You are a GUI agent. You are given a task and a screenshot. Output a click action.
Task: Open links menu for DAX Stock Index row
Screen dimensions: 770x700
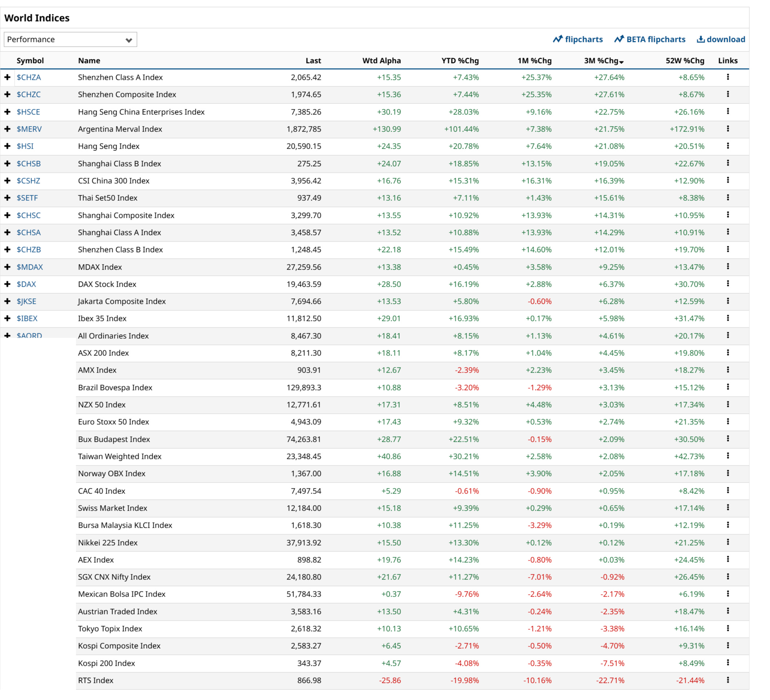tap(728, 284)
